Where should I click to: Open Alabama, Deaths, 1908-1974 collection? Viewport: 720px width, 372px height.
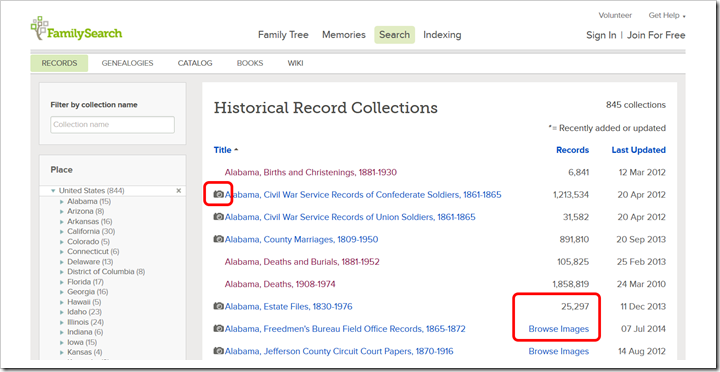pos(280,284)
